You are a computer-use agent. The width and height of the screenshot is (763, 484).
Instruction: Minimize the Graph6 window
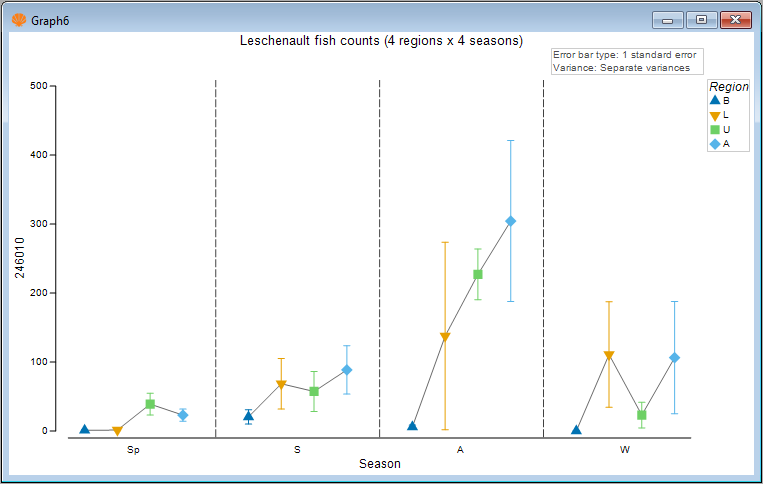pos(668,20)
